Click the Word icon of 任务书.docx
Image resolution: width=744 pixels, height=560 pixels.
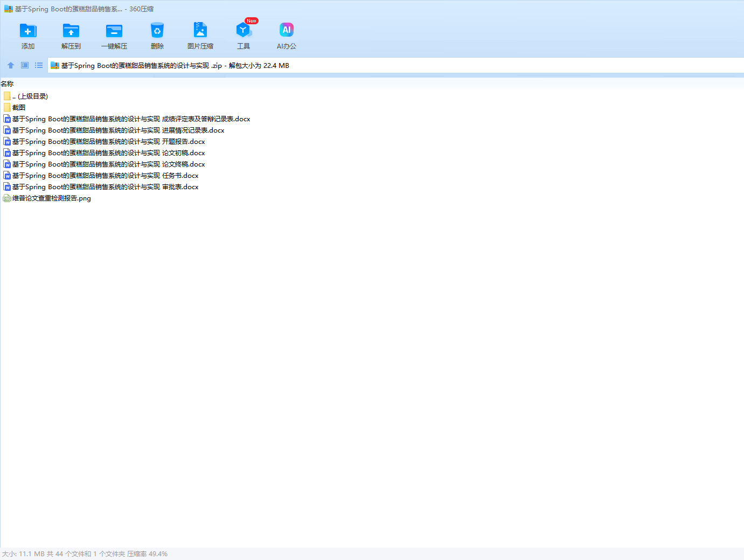click(7, 176)
